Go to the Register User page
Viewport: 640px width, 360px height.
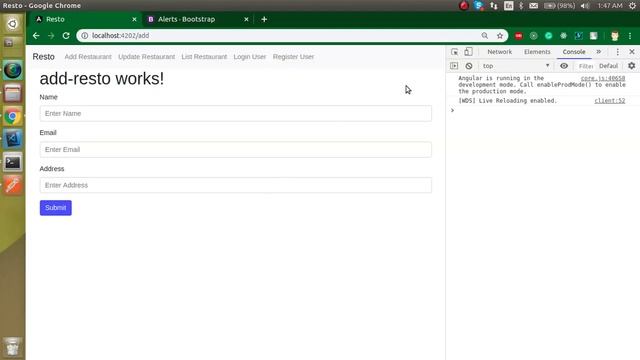(293, 57)
